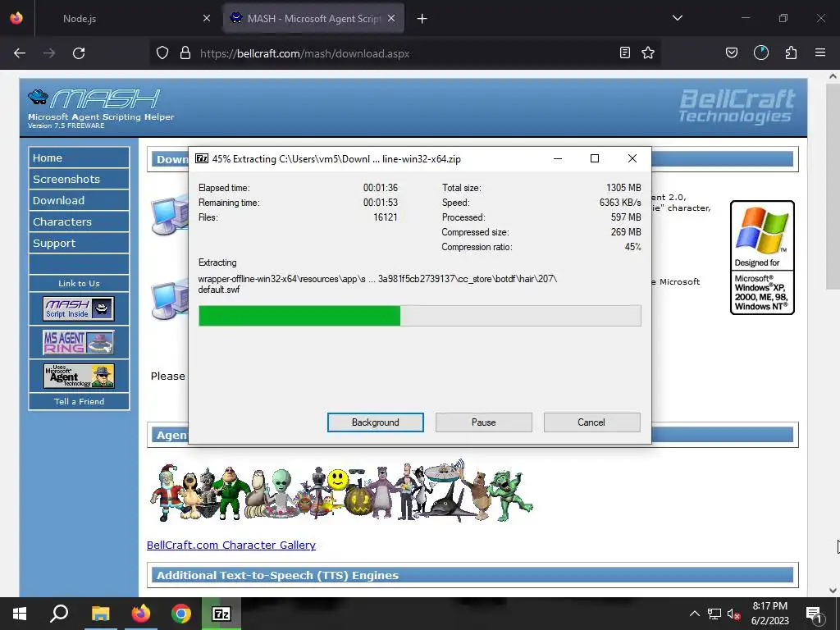Reload the current page
Image resolution: width=840 pixels, height=630 pixels.
(79, 53)
